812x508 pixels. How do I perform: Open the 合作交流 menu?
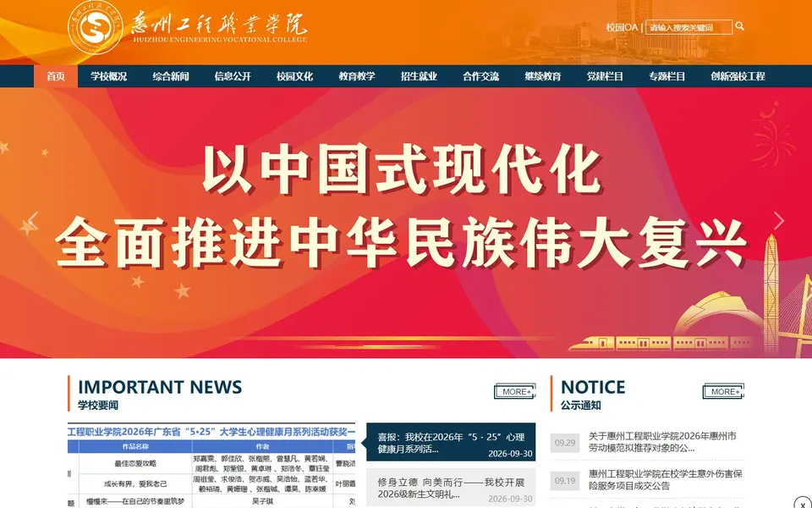click(480, 76)
